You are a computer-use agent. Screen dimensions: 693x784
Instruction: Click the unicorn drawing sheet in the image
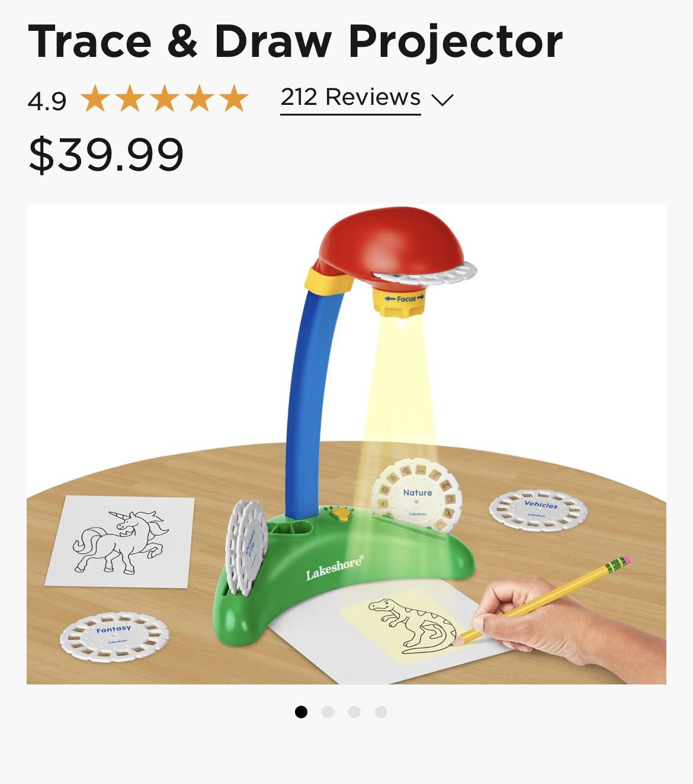(121, 541)
